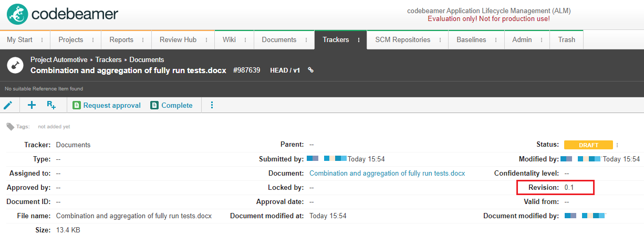Image resolution: width=644 pixels, height=234 pixels.
Task: Switch to the Review Hub tab
Action: (178, 40)
